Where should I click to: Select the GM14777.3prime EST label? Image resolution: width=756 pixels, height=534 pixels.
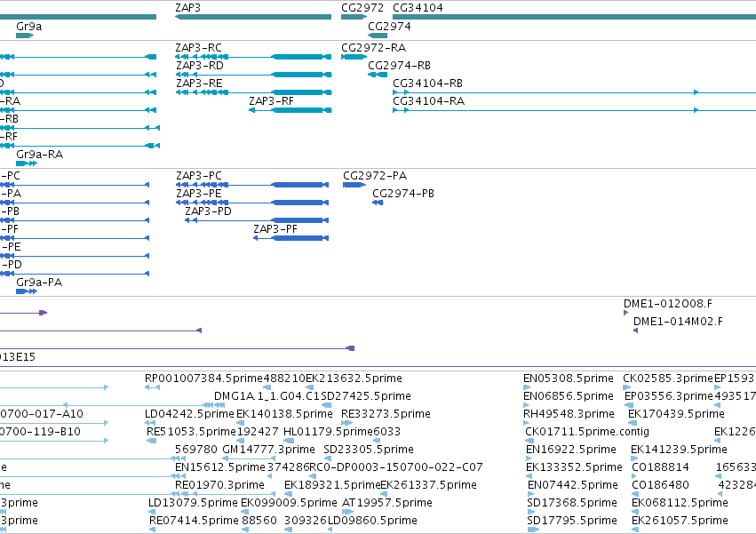pyautogui.click(x=268, y=450)
